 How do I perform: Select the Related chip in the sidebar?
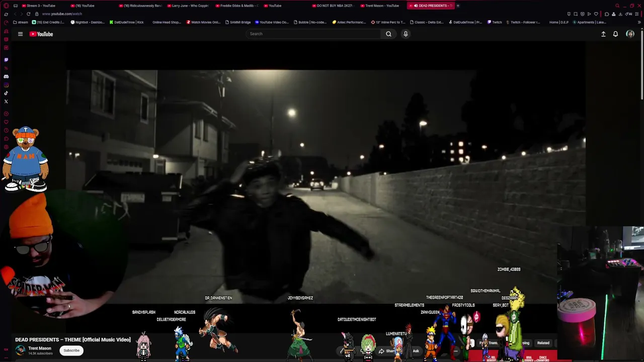[543, 343]
